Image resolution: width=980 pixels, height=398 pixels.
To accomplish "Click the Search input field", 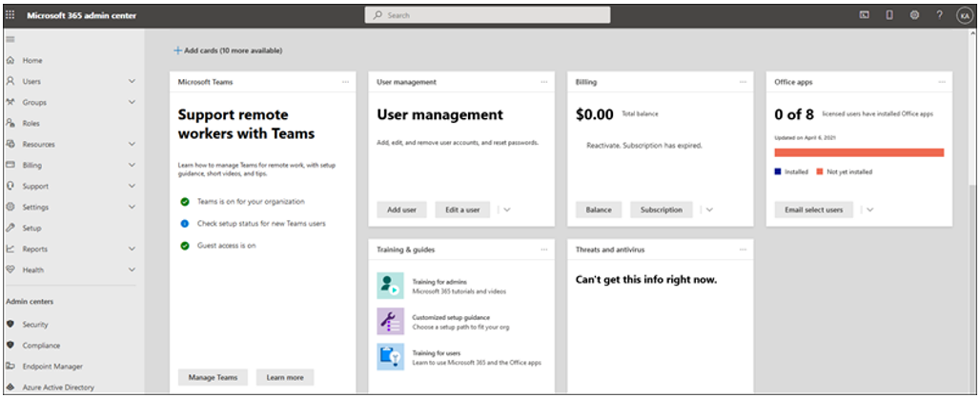I will [487, 15].
